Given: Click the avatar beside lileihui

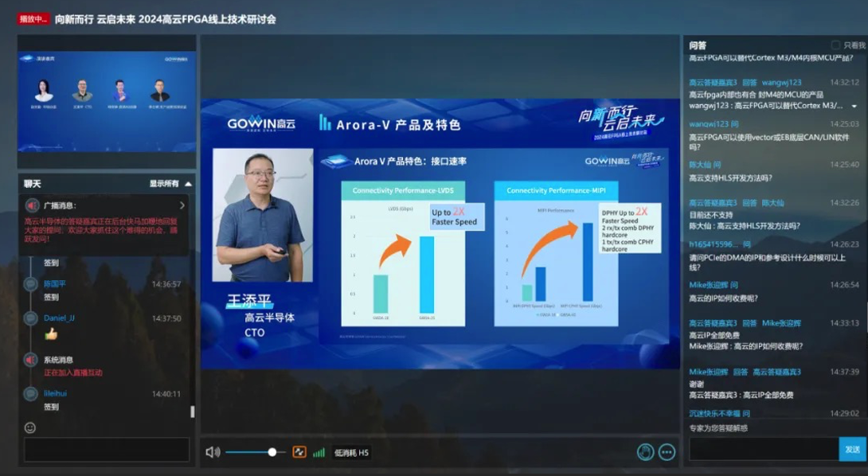Looking at the screenshot, I should pos(30,394).
